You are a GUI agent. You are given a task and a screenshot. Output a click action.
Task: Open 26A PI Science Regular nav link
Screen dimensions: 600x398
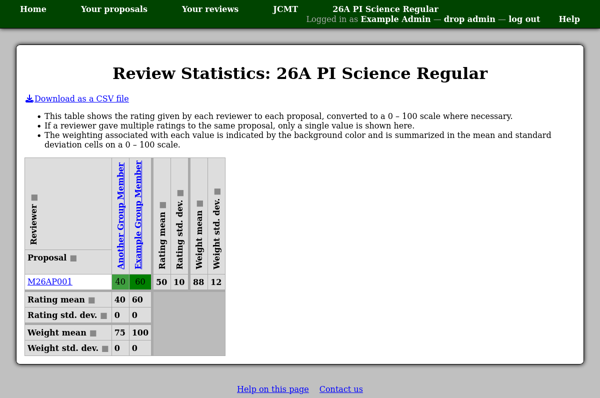click(x=385, y=9)
